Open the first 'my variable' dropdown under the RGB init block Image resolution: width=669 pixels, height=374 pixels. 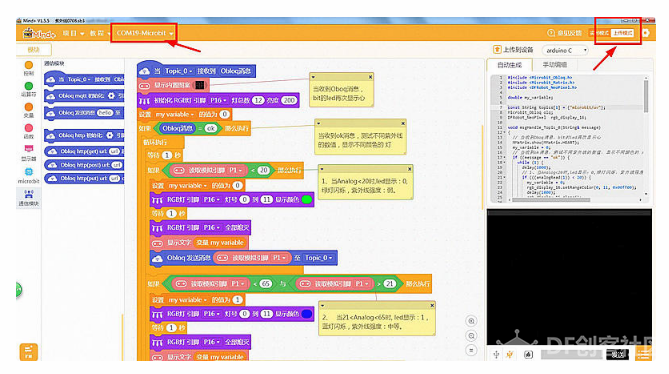pyautogui.click(x=175, y=114)
